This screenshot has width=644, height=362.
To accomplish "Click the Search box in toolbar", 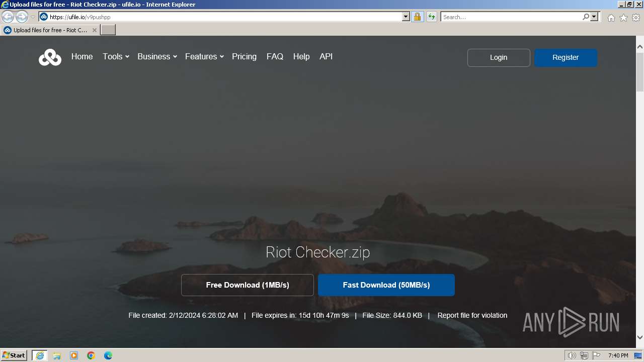I will click(511, 17).
